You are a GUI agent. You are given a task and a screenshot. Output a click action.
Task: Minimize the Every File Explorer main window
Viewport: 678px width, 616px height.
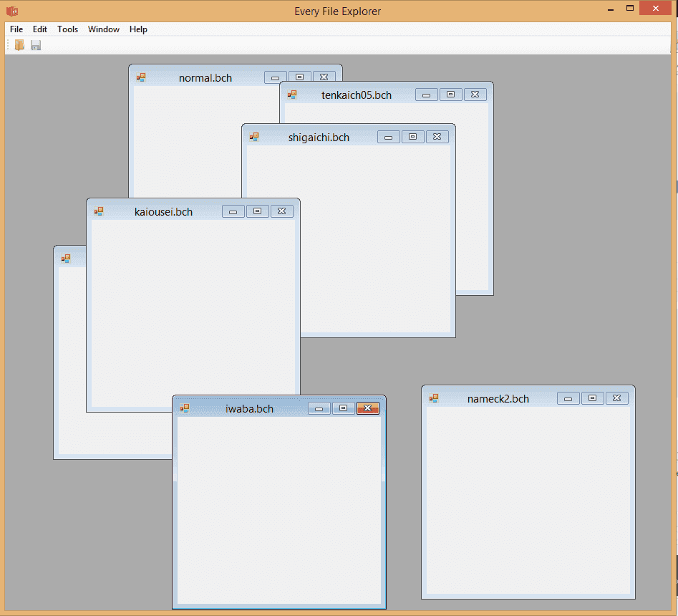[611, 9]
